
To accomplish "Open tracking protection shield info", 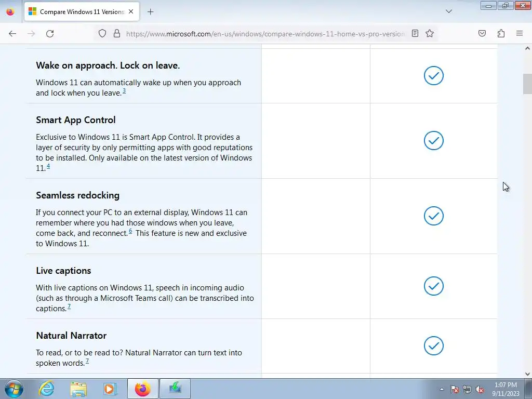I will coord(102,33).
